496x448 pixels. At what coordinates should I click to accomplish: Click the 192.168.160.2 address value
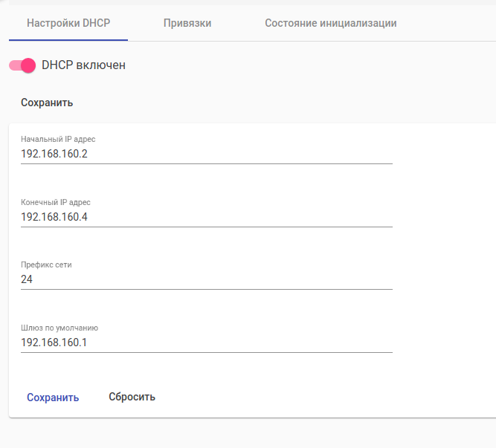tap(54, 155)
